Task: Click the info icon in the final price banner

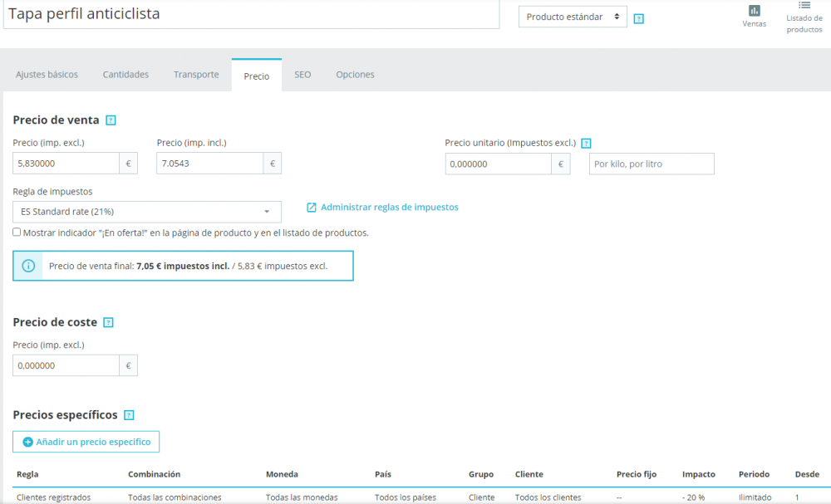Action: [x=27, y=266]
